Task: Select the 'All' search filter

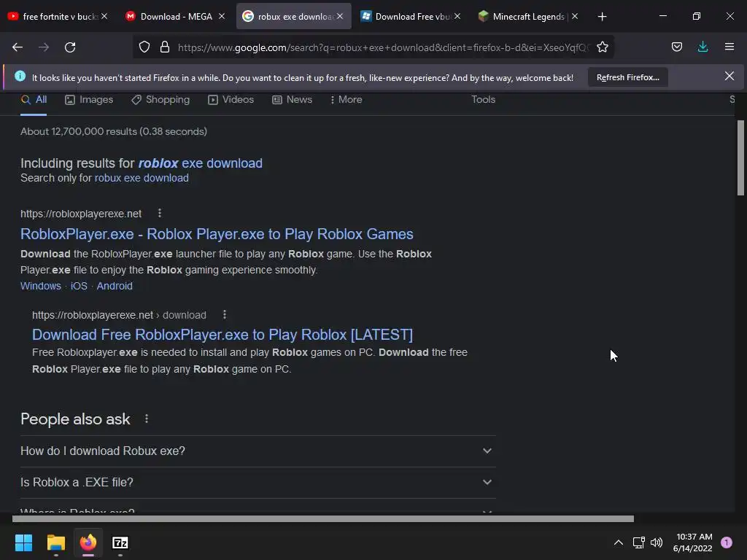Action: point(34,99)
